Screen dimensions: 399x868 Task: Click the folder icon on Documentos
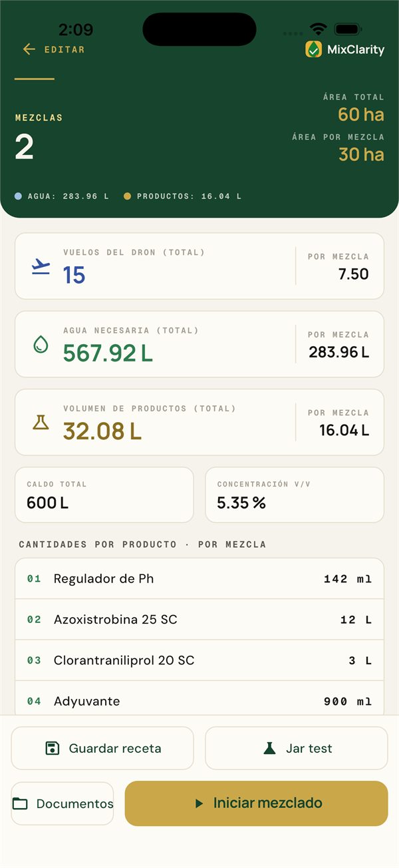21,803
